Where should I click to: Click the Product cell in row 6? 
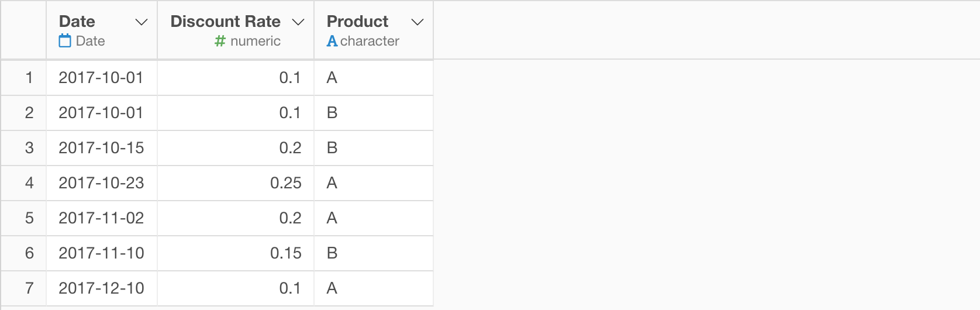[x=332, y=253]
